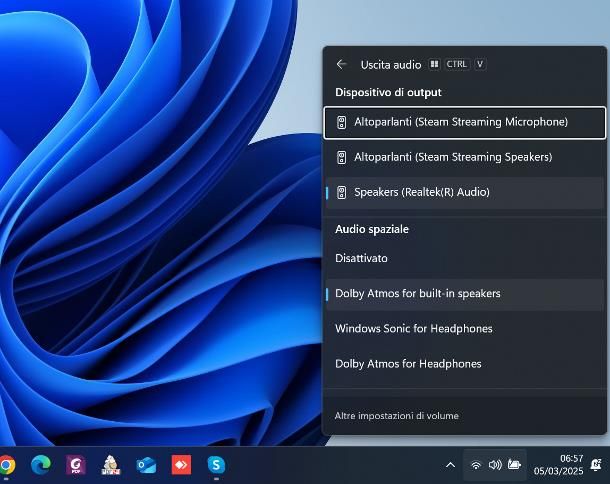This screenshot has width=610, height=484.
Task: Open the PDF app on taskbar
Action: 76,465
